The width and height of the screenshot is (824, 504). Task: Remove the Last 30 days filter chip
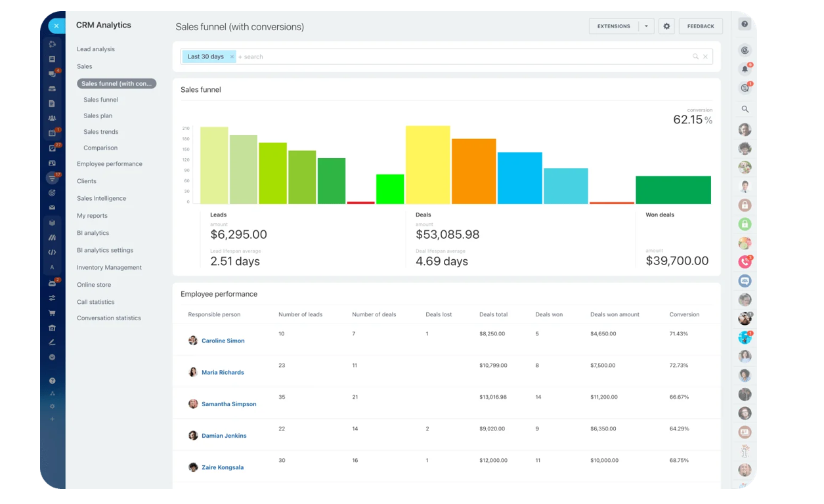tap(231, 56)
